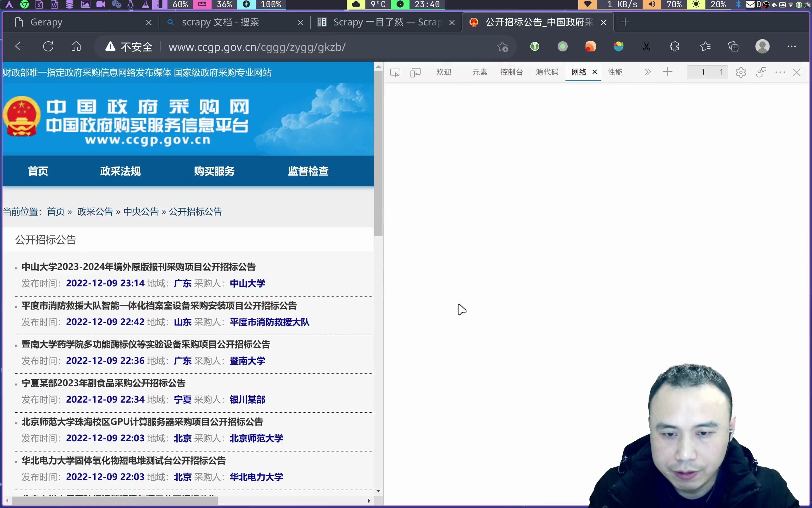This screenshot has width=812, height=508.
Task: Go back to previous page
Action: point(21,46)
